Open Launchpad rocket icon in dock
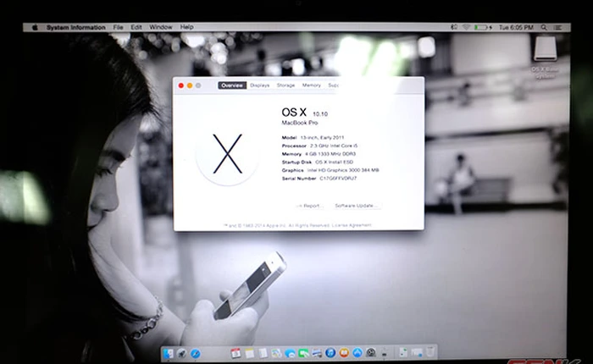This screenshot has height=364, width=593. click(182, 353)
